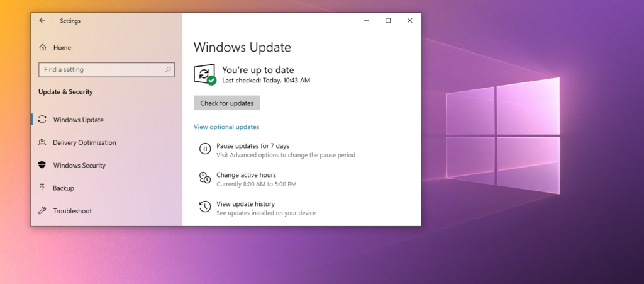The width and height of the screenshot is (644, 284).
Task: Open Change active hours option
Action: (246, 175)
